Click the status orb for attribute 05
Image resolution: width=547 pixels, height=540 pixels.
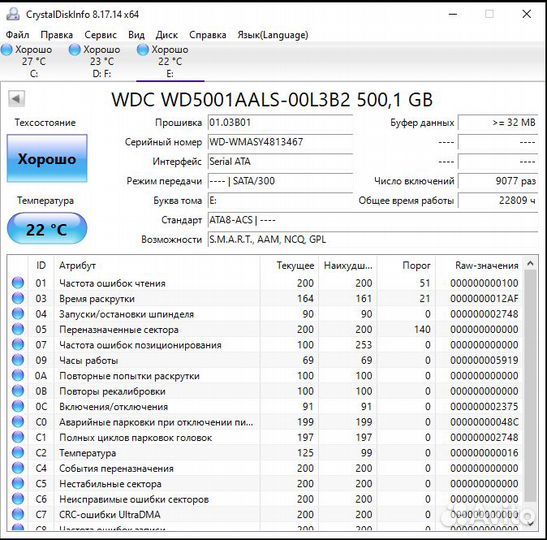pyautogui.click(x=18, y=329)
